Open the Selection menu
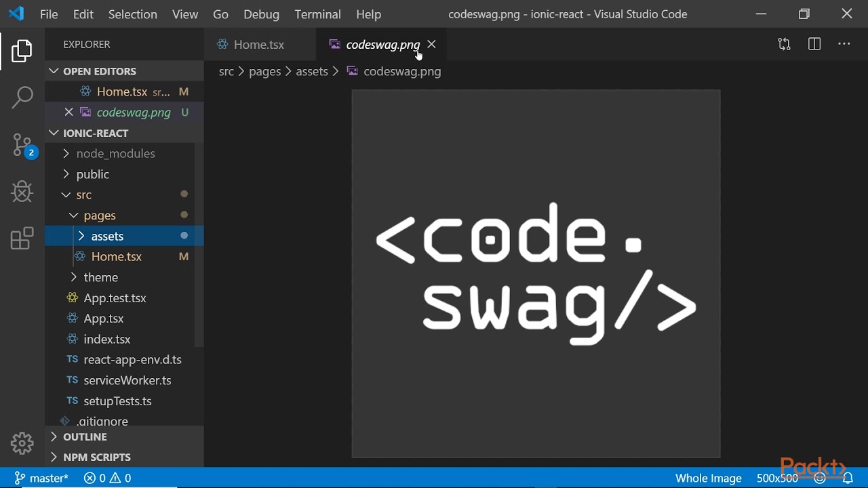Viewport: 868px width, 488px height. [x=133, y=14]
